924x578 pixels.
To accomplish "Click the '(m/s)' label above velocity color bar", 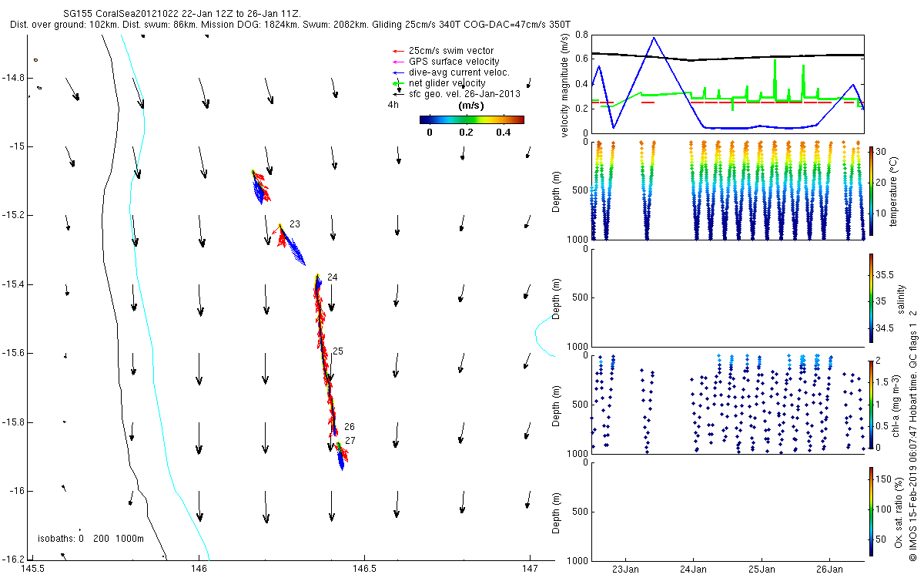I will 470,105.
